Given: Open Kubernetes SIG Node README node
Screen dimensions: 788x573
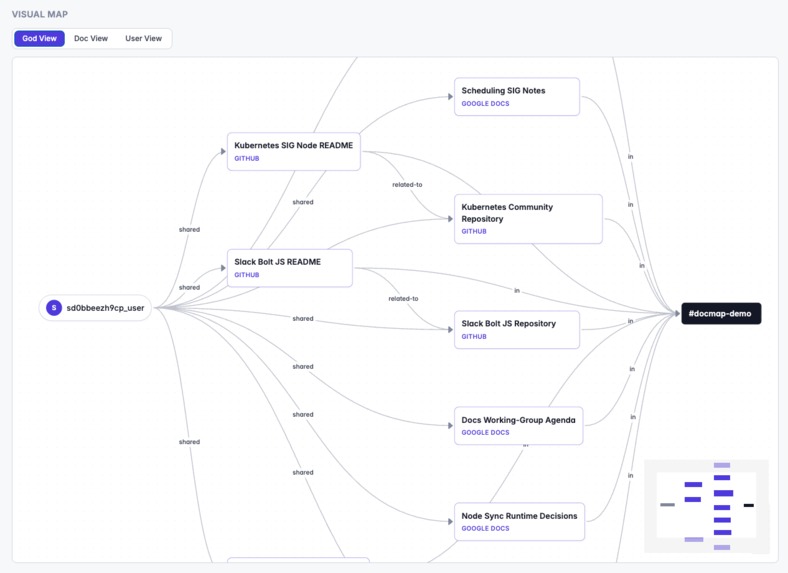Looking at the screenshot, I should point(293,151).
